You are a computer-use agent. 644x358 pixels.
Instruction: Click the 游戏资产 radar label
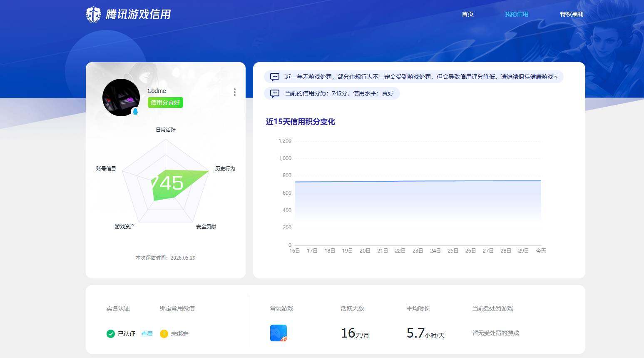(x=125, y=226)
